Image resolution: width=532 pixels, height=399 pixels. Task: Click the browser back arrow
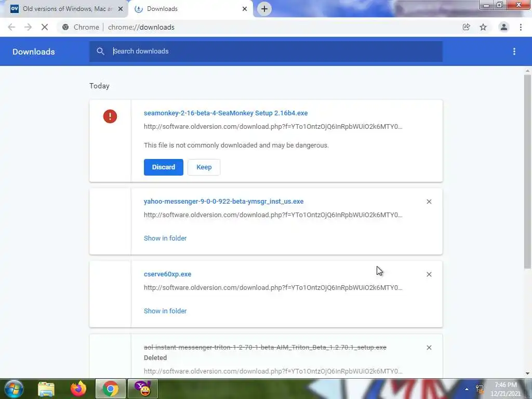click(x=11, y=27)
